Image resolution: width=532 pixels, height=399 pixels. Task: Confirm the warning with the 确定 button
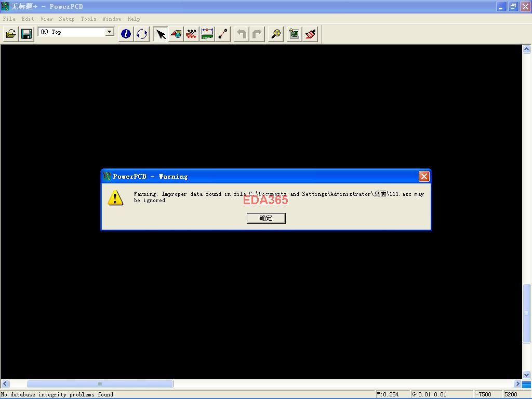[266, 218]
